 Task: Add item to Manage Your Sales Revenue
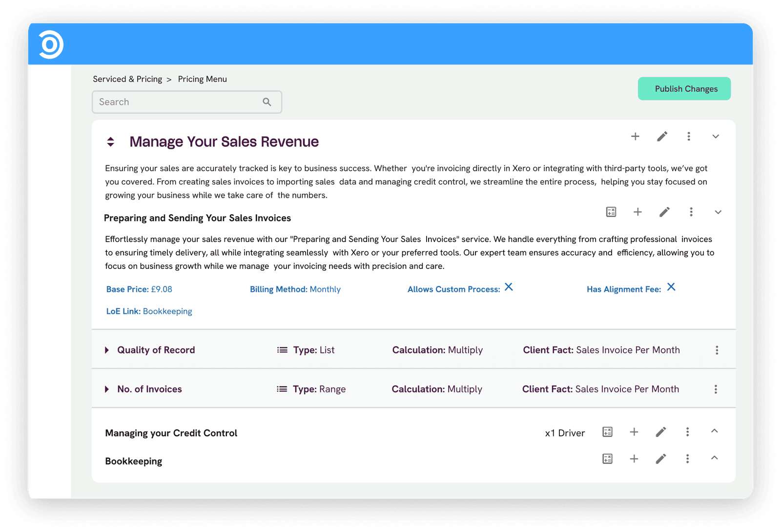(x=635, y=137)
